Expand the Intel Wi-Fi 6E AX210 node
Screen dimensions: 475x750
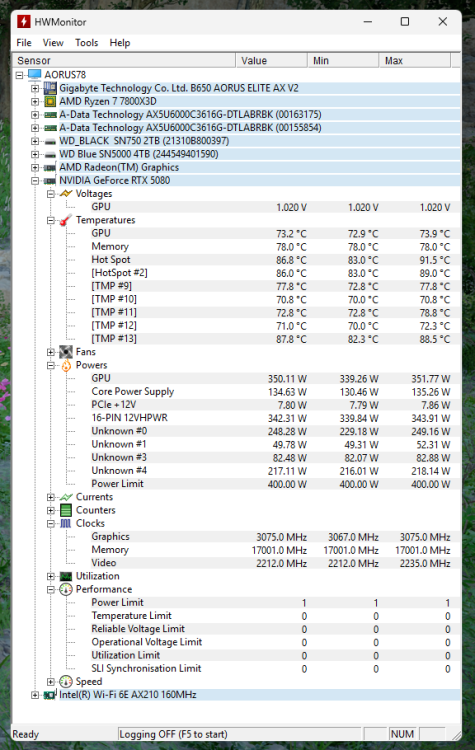pos(34,695)
